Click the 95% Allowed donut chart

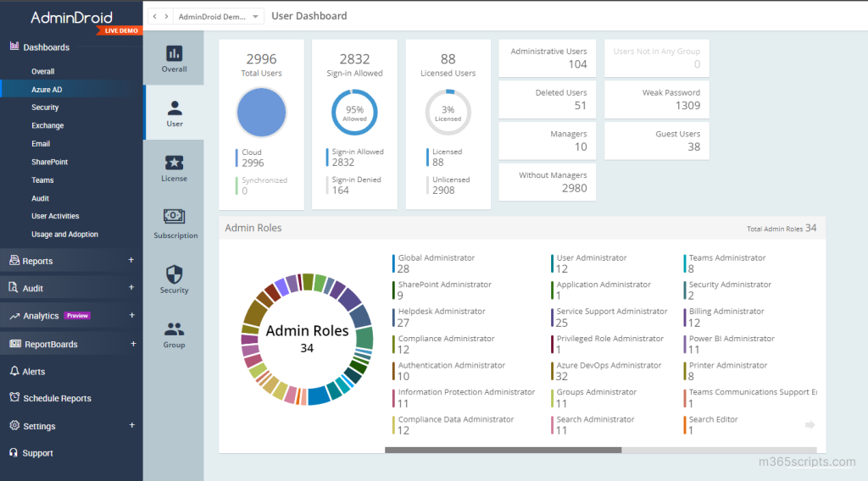click(354, 113)
